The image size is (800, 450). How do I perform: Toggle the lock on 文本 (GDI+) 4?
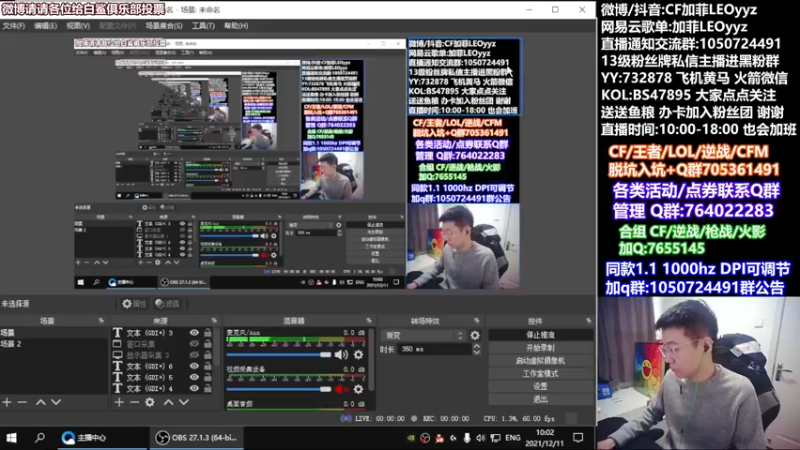tap(208, 389)
